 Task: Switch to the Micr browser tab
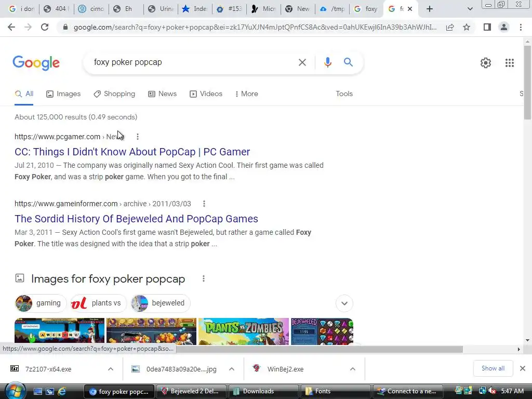click(263, 9)
